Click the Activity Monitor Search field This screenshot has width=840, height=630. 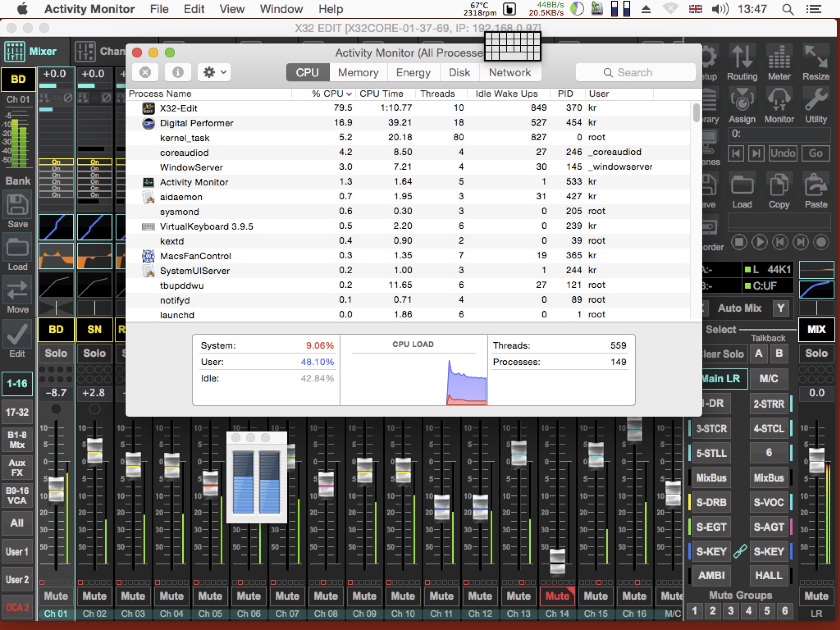(635, 72)
